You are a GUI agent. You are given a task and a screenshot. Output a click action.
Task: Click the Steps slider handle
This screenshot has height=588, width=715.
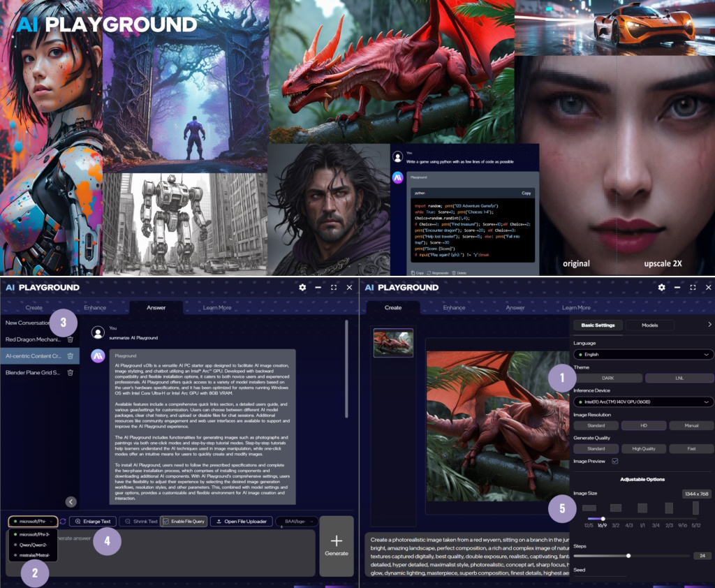tap(628, 556)
